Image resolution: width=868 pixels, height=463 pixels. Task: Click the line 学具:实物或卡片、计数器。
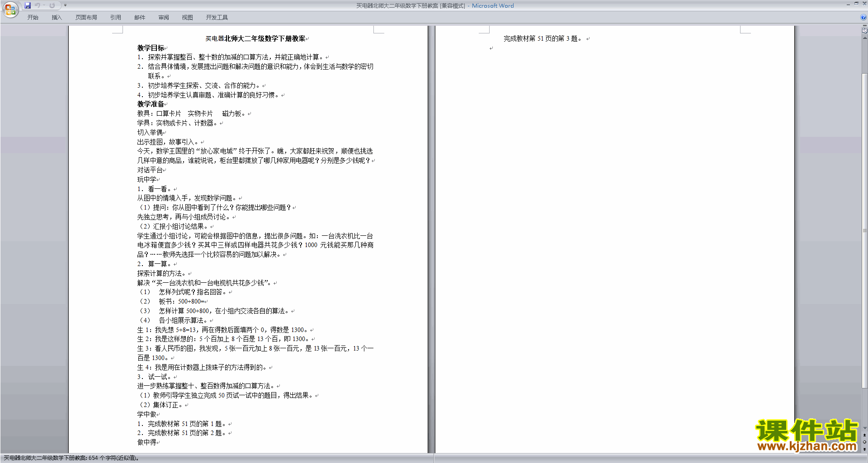tap(178, 123)
